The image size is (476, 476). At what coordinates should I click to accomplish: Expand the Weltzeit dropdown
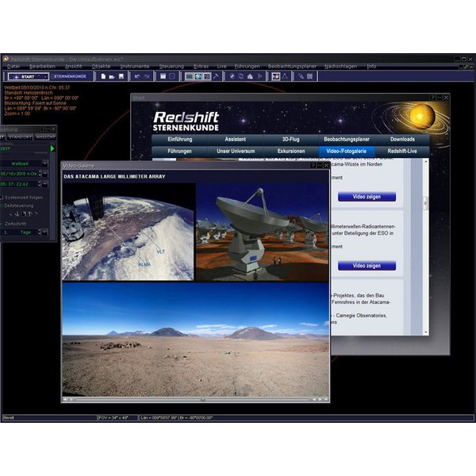pos(45,163)
